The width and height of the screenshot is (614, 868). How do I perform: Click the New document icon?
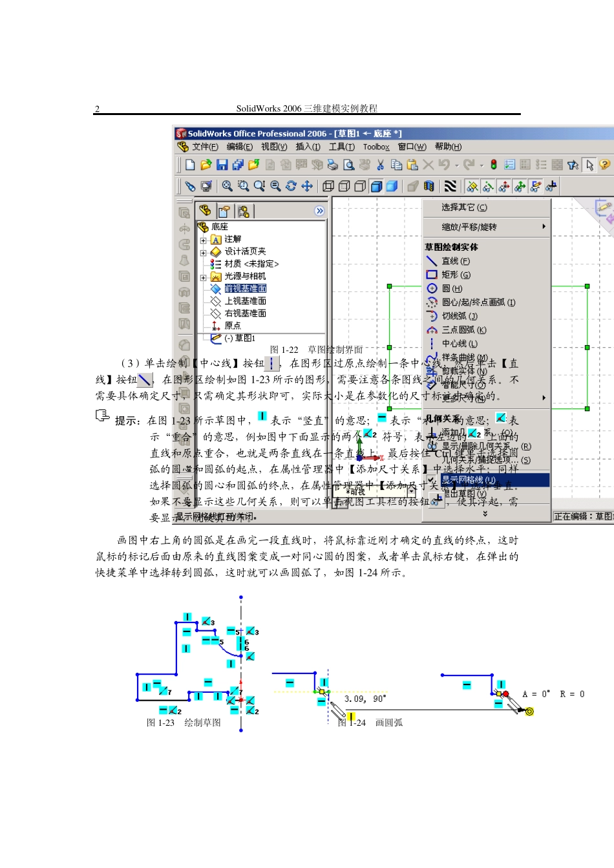(190, 165)
